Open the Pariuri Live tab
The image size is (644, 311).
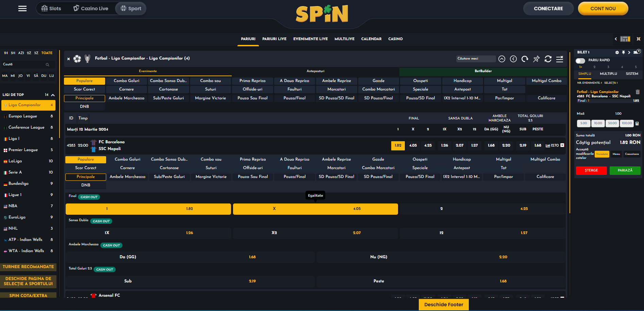pos(274,39)
